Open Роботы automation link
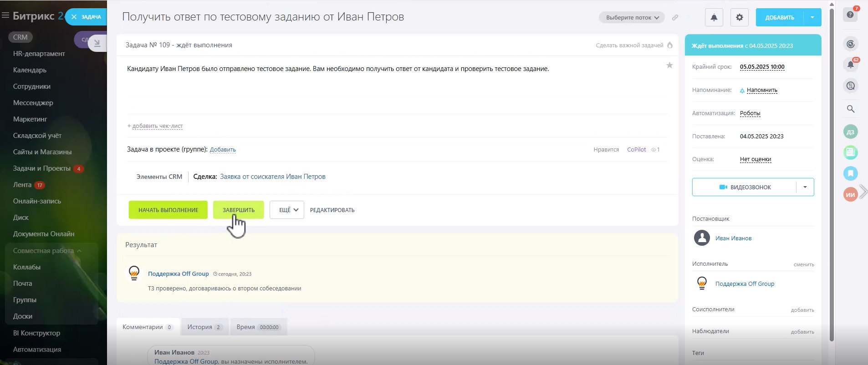 (750, 113)
